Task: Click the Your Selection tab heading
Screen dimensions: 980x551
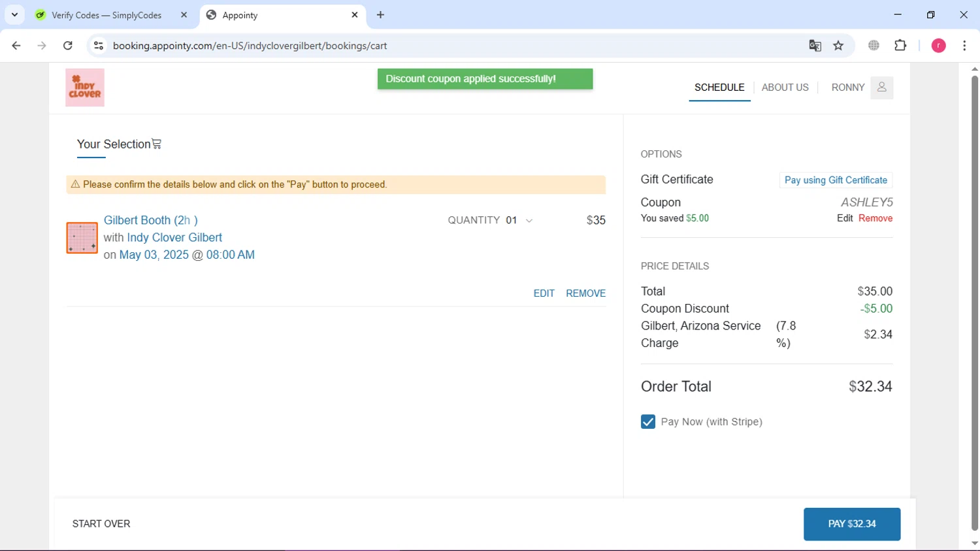Action: click(114, 144)
